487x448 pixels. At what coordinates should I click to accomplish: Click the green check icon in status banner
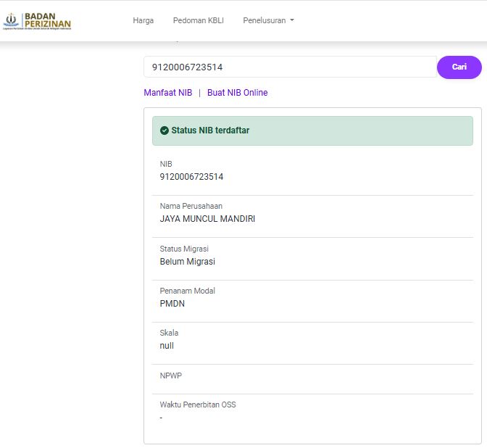point(165,130)
